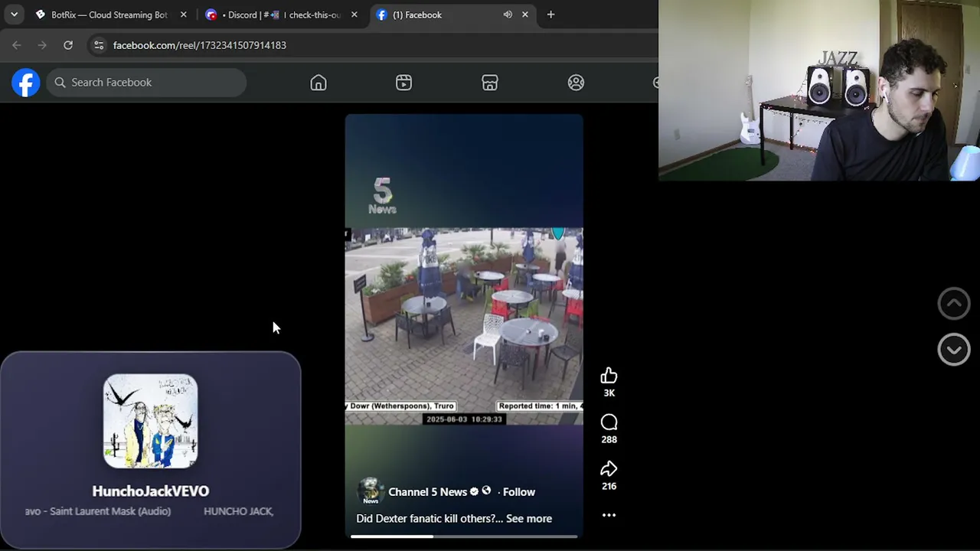The width and height of the screenshot is (980, 551).
Task: Like the Channel 5 News reel
Action: [609, 376]
